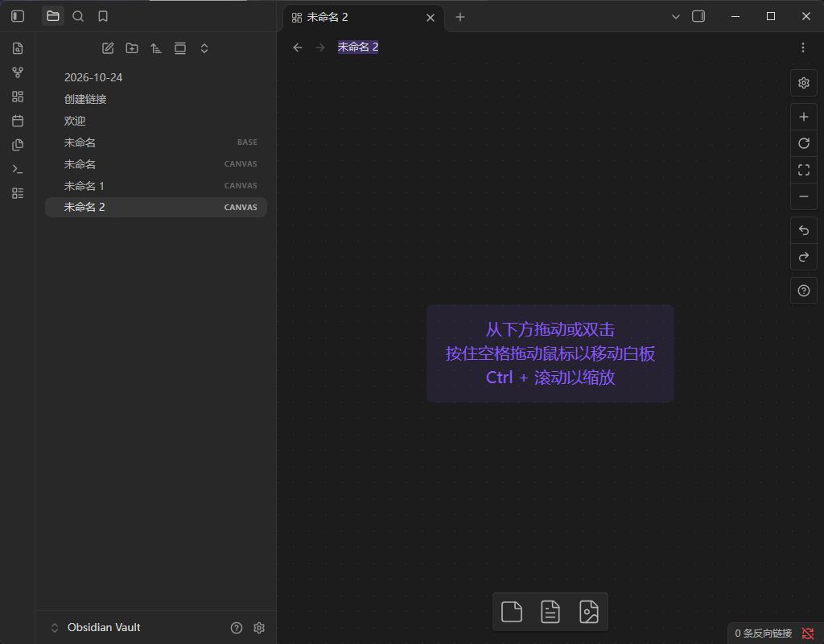Select the 未命名 2 canvas file
Screen dimensions: 824x644
(x=156, y=207)
